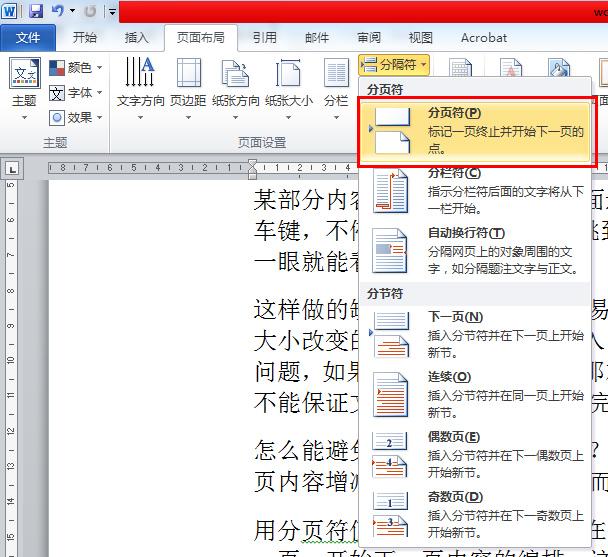
Task: Expand the Theme Effects (效果) dropdown
Action: (76, 117)
